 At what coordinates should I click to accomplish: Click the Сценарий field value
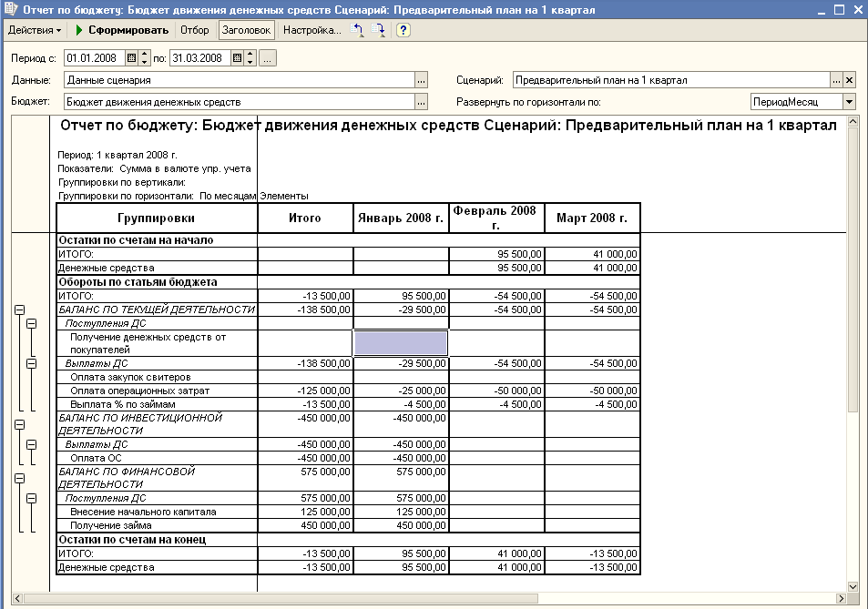671,80
